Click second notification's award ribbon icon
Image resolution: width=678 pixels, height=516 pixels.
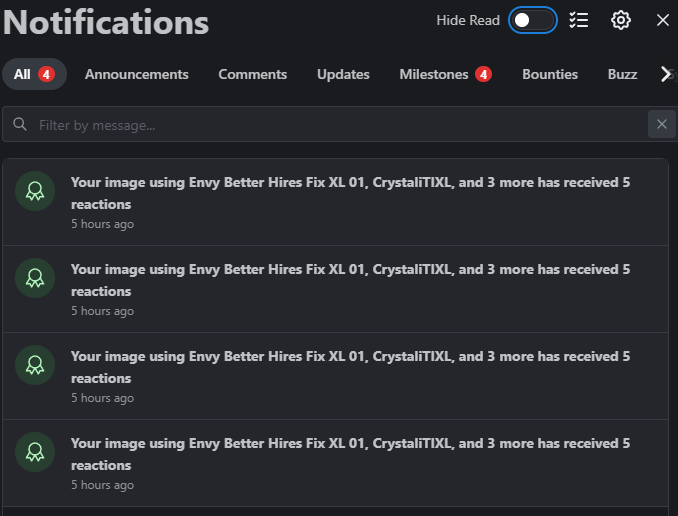(35, 278)
